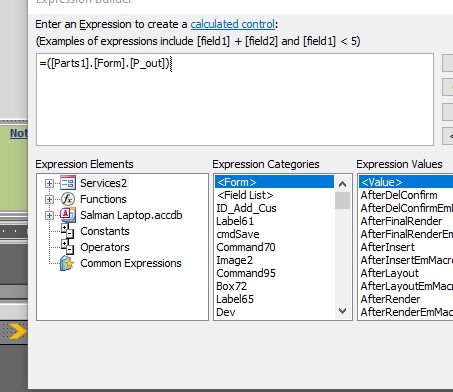Select Box72 in Expression Categories

click(274, 286)
